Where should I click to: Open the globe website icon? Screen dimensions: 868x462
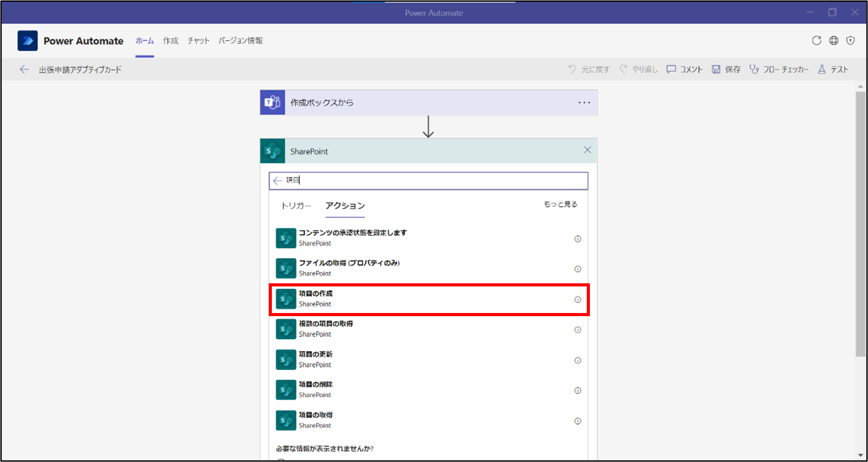pos(834,41)
